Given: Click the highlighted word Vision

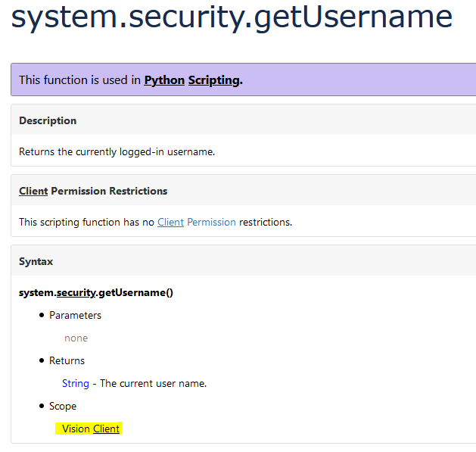Looking at the screenshot, I should point(76,429).
